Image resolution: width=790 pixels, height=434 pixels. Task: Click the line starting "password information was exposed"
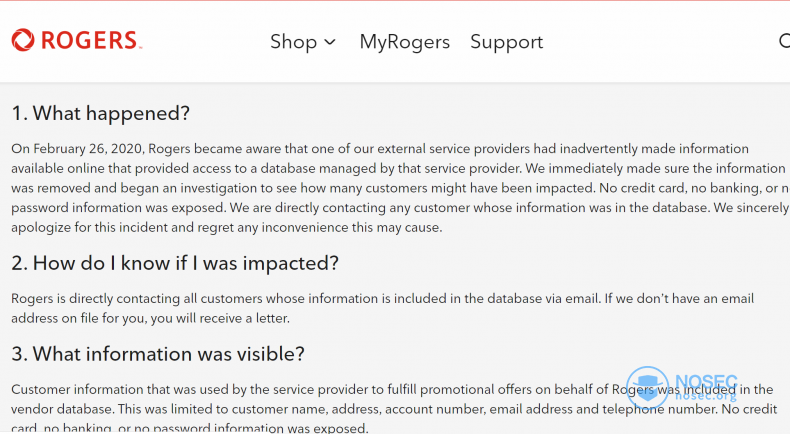(401, 208)
